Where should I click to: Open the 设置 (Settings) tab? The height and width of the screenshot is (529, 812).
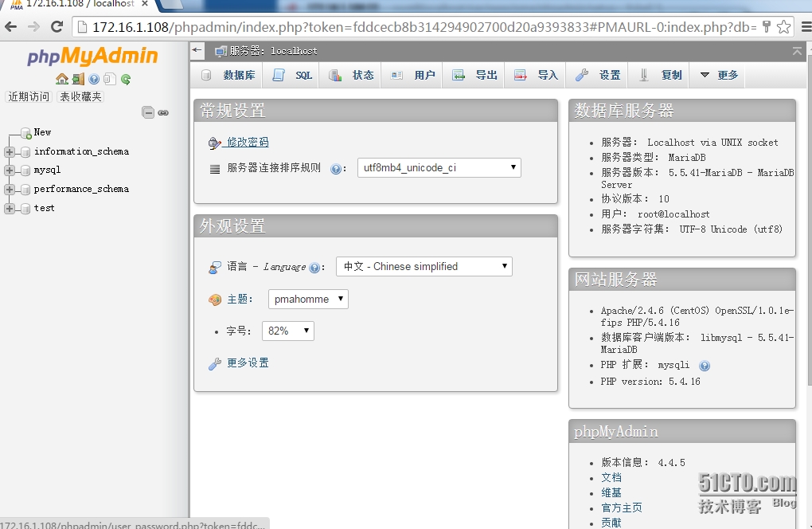point(597,75)
